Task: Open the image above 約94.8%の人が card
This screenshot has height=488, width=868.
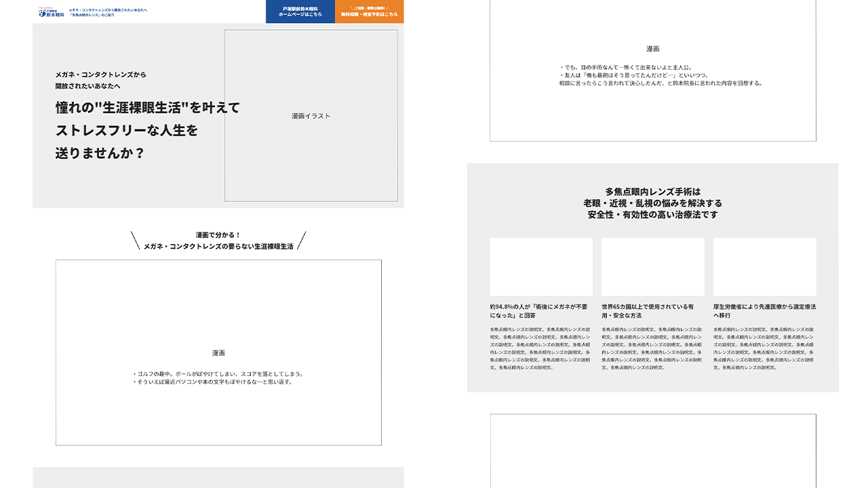Action: click(x=541, y=266)
